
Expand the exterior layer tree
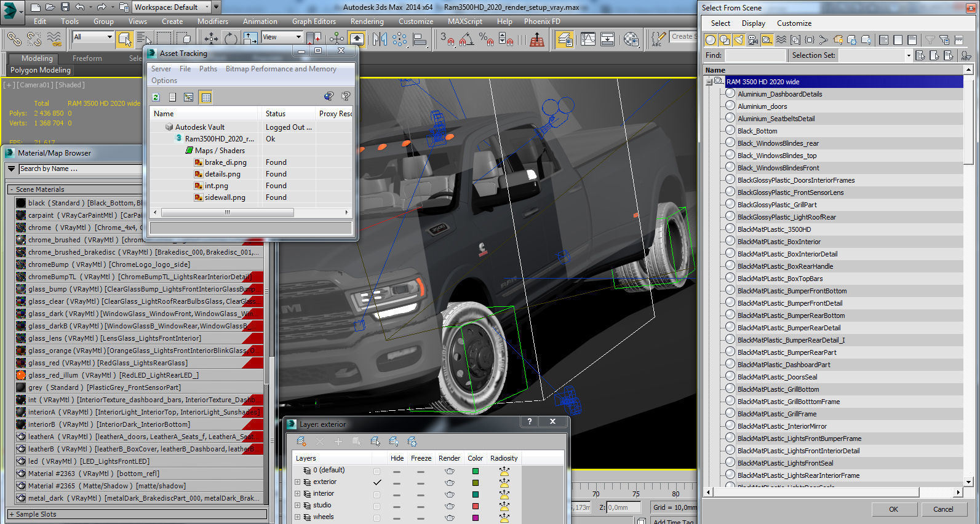[x=298, y=482]
